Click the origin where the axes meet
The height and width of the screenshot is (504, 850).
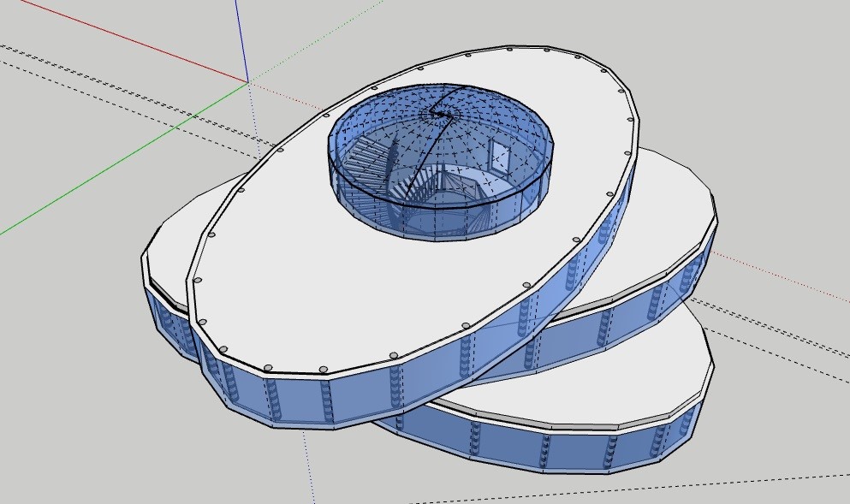click(248, 82)
